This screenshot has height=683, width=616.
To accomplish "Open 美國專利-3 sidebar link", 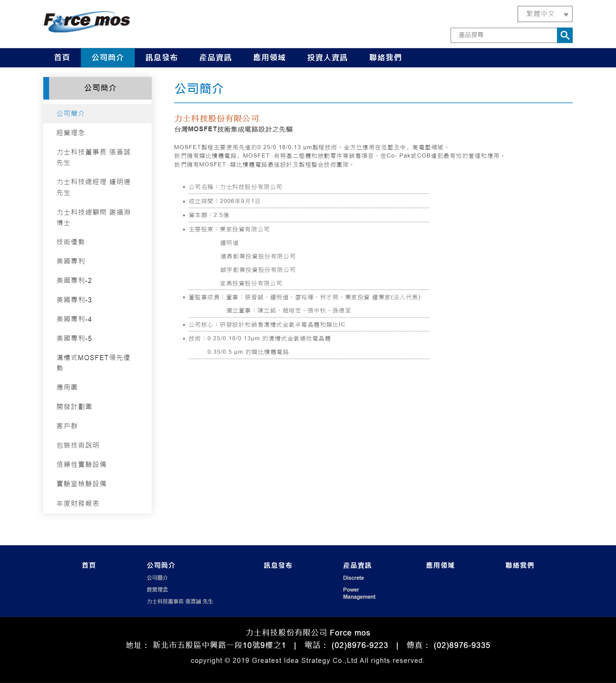I will coord(98,300).
